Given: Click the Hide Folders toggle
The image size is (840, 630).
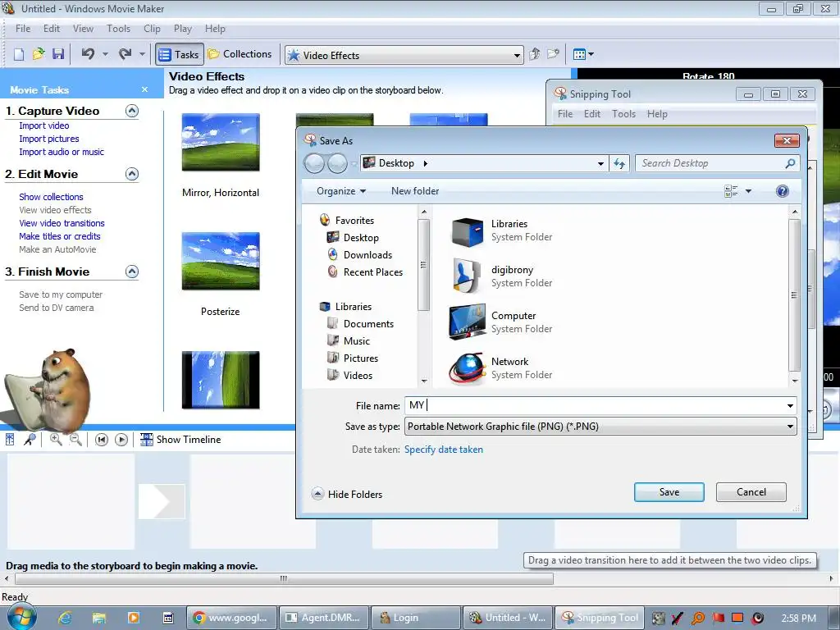Looking at the screenshot, I should [347, 494].
